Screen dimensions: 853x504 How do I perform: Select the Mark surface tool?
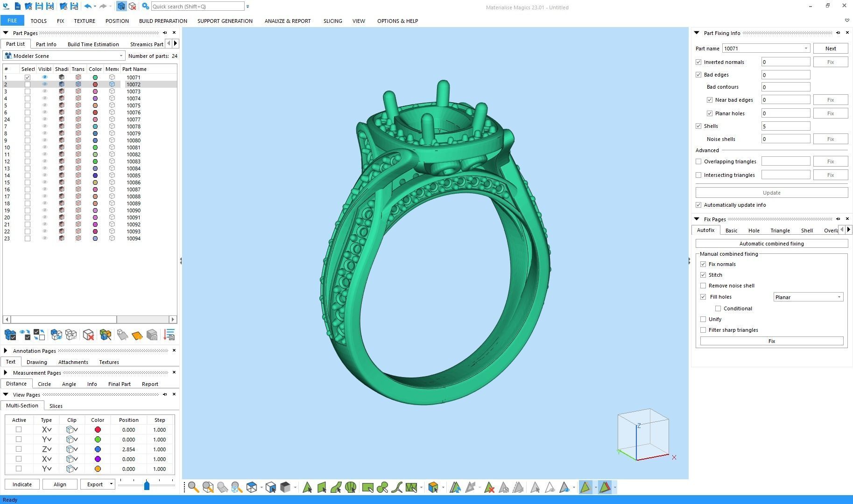click(x=336, y=488)
